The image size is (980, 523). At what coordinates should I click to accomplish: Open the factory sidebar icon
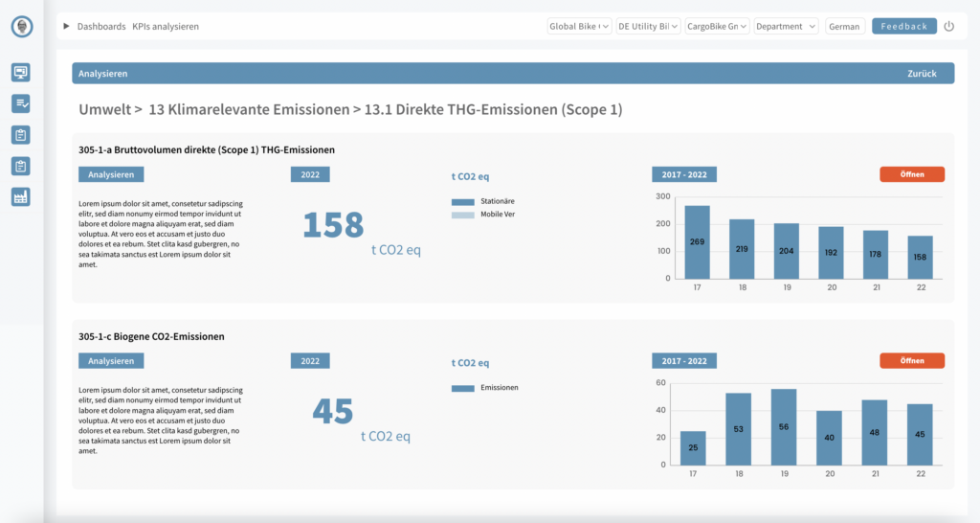click(21, 197)
